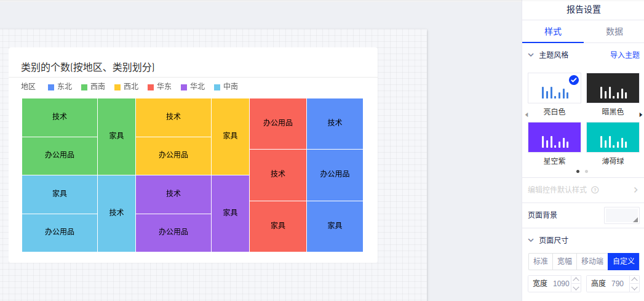This screenshot has height=301, width=644.
Task: Switch to the 数据 tab
Action: (x=614, y=31)
